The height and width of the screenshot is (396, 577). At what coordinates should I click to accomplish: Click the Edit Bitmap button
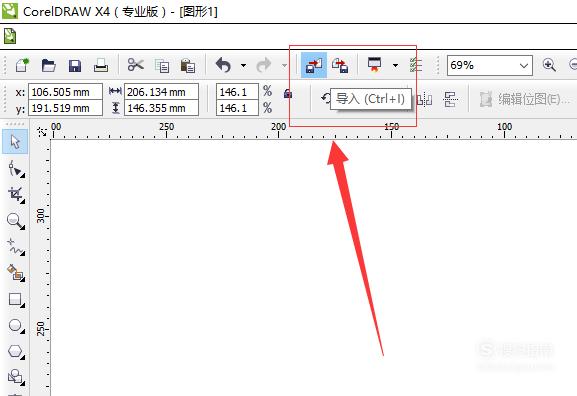pyautogui.click(x=524, y=99)
